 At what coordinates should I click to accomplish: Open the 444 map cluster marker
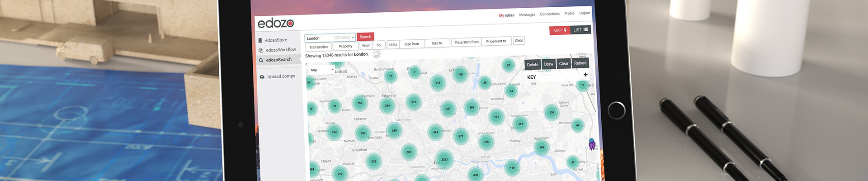pos(435,132)
